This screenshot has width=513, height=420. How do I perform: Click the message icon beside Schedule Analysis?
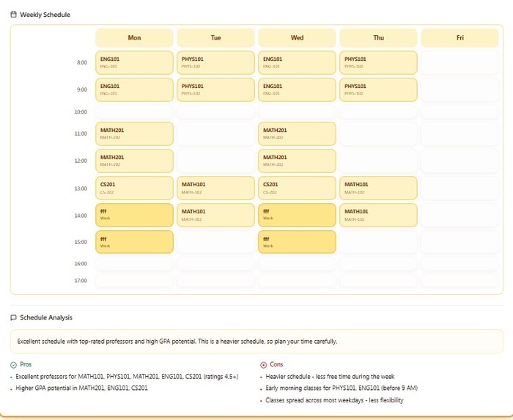click(13, 317)
